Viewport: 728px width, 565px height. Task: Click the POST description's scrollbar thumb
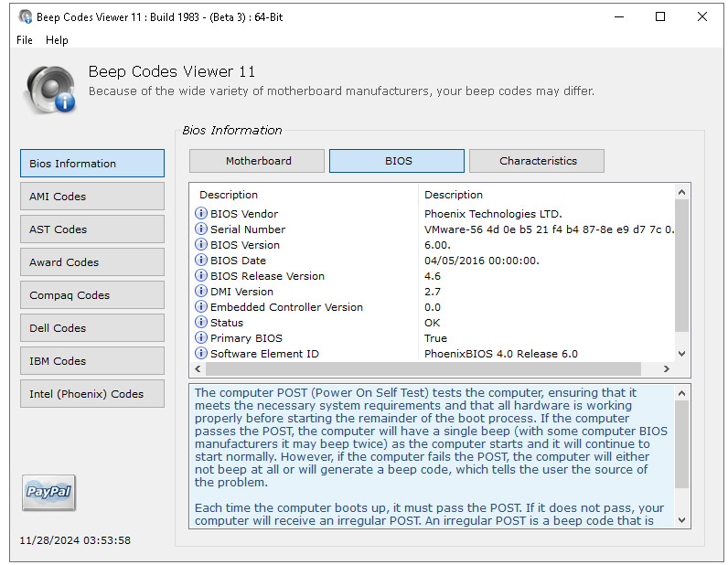(x=681, y=444)
